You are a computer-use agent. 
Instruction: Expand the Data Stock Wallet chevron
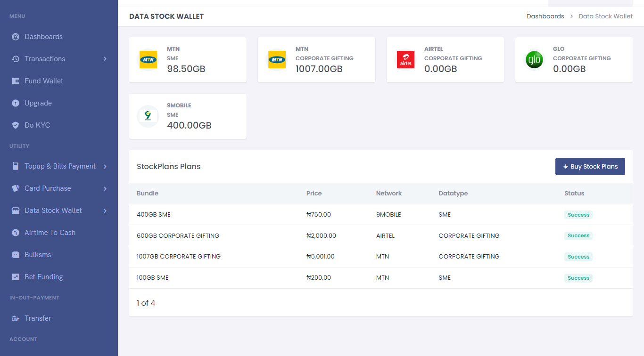coord(105,210)
